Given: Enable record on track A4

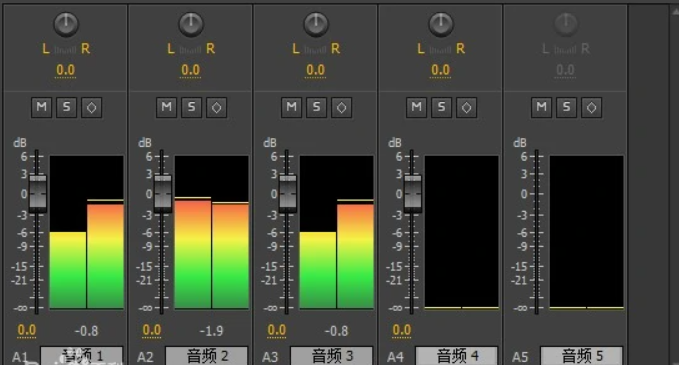Looking at the screenshot, I should coord(466,107).
